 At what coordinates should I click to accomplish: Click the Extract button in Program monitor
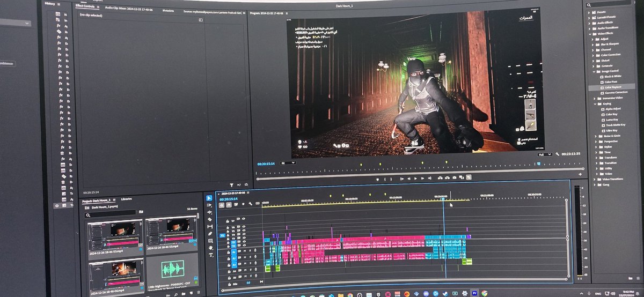click(x=447, y=177)
